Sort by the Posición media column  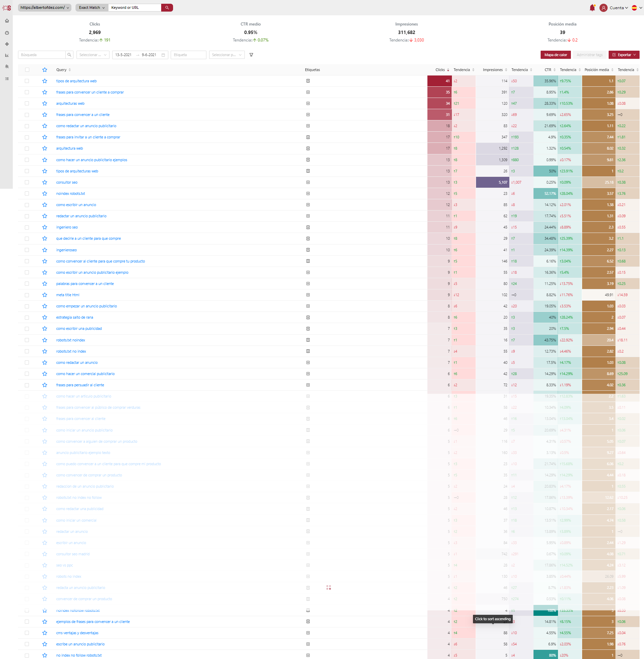click(599, 70)
